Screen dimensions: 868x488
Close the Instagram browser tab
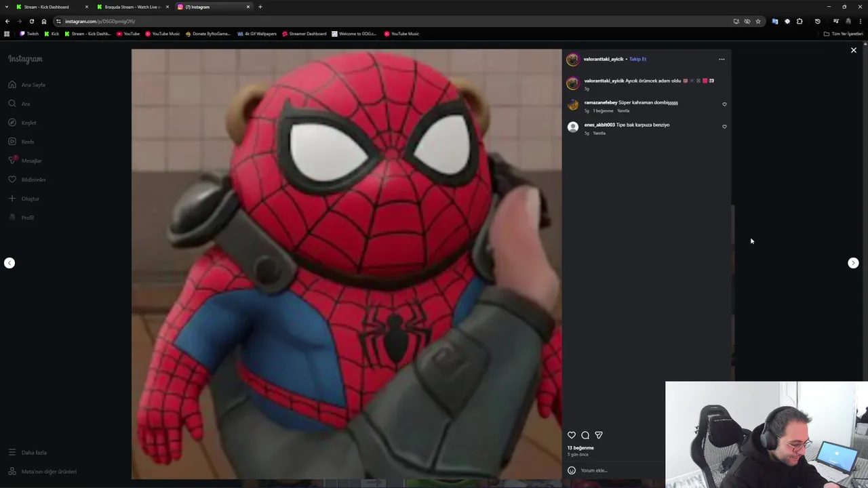coord(248,7)
